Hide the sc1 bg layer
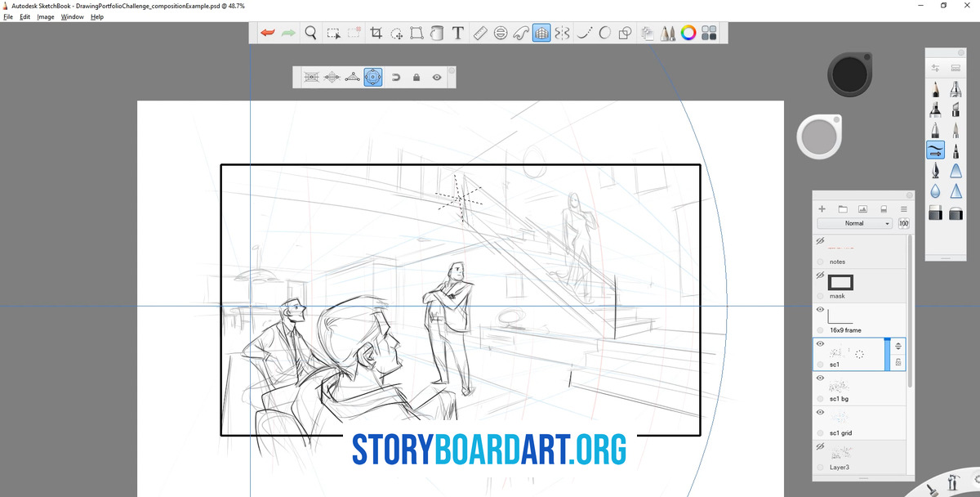This screenshot has height=497, width=980. (820, 378)
